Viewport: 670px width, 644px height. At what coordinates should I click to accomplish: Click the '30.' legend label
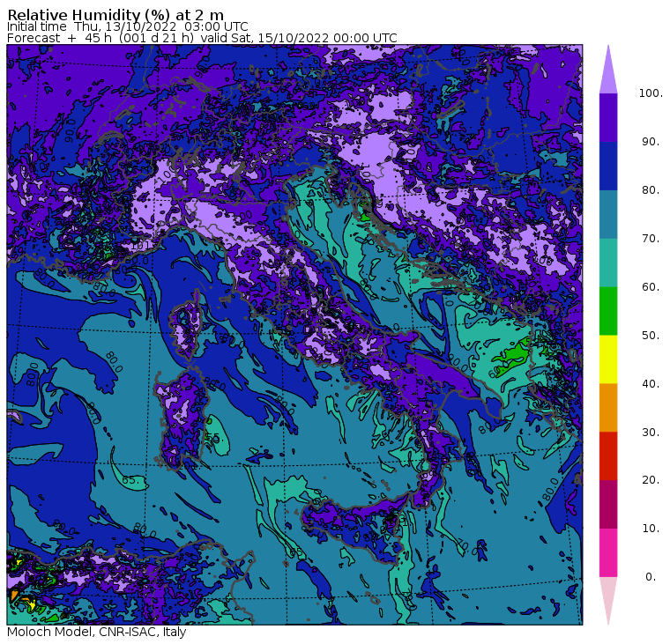click(651, 433)
